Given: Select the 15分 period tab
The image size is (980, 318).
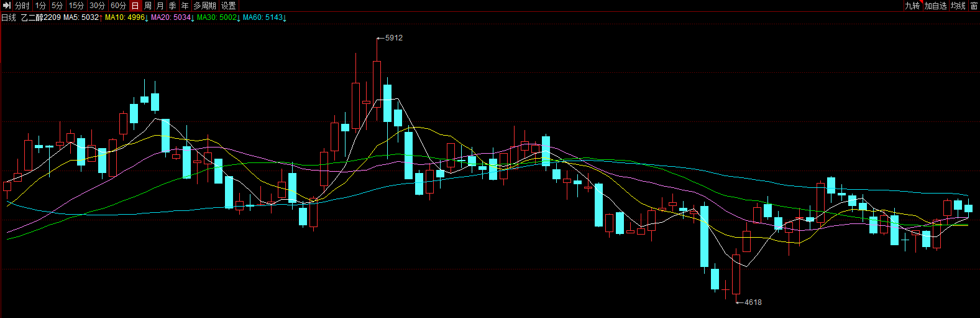Looking at the screenshot, I should (x=76, y=6).
